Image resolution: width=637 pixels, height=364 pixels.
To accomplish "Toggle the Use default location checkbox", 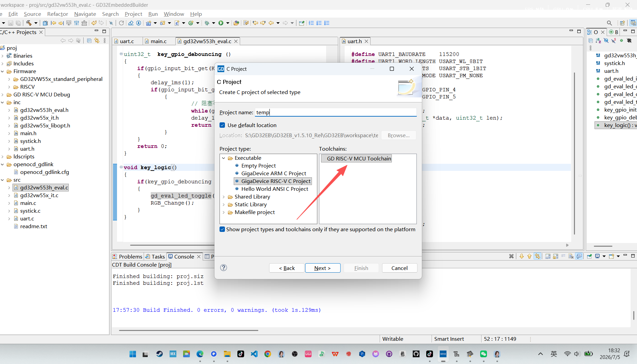I will (x=222, y=125).
